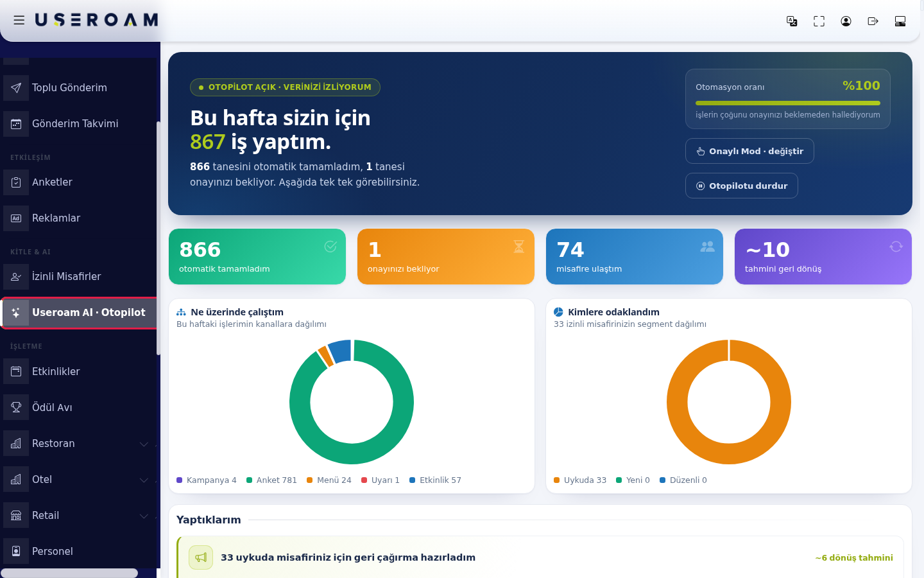Screen dimensions: 924x578
Task: Click the ~6 dönüş tahmini text
Action: [854, 558]
